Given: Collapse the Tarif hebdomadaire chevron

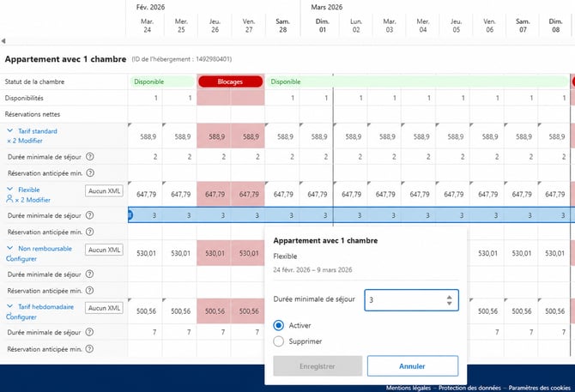Looking at the screenshot, I should [x=10, y=306].
